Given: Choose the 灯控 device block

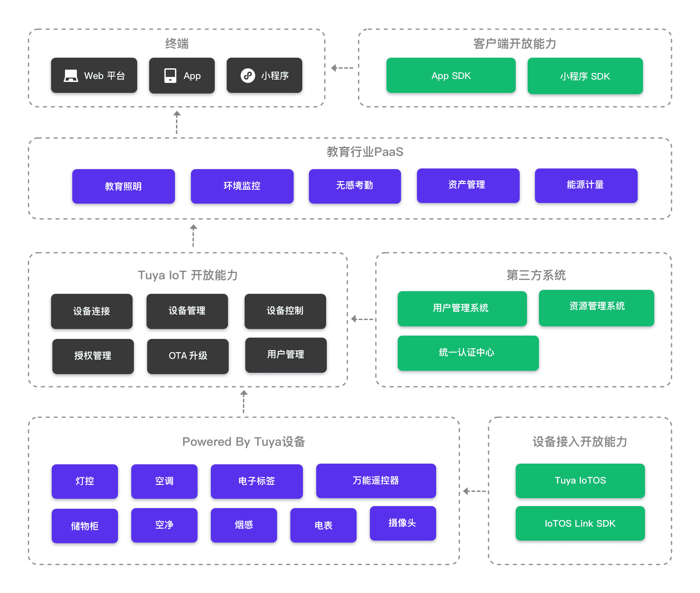Looking at the screenshot, I should tap(85, 481).
